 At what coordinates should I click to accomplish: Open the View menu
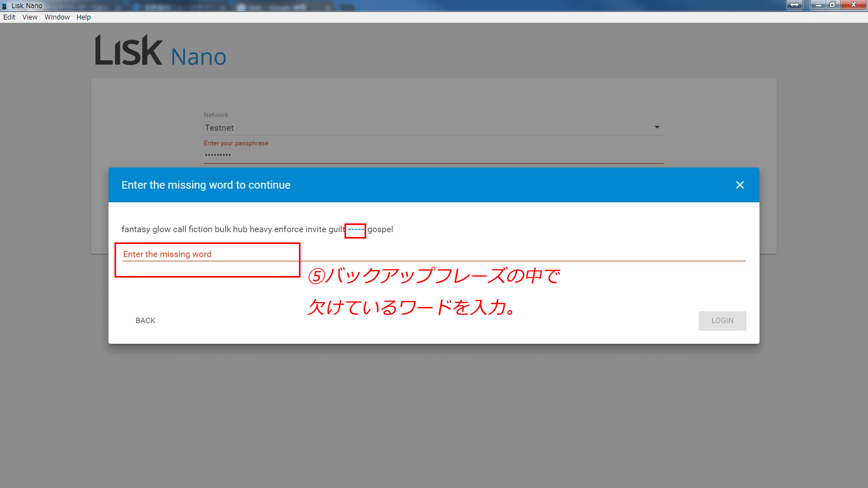pyautogui.click(x=30, y=17)
